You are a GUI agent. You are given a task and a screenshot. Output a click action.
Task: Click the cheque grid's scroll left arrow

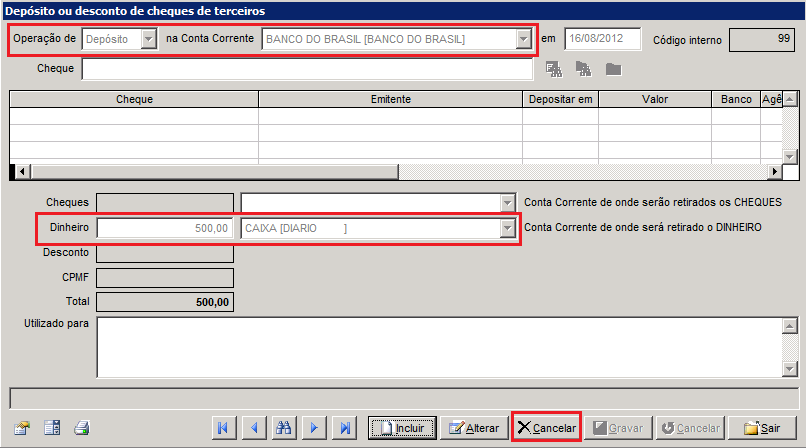22,172
